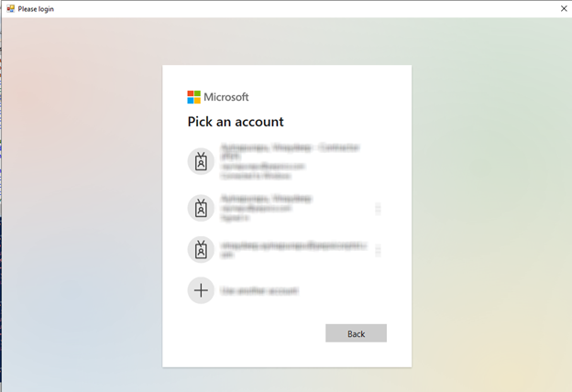Pick the blurred name of the middle account
The image size is (572, 392).
267,199
